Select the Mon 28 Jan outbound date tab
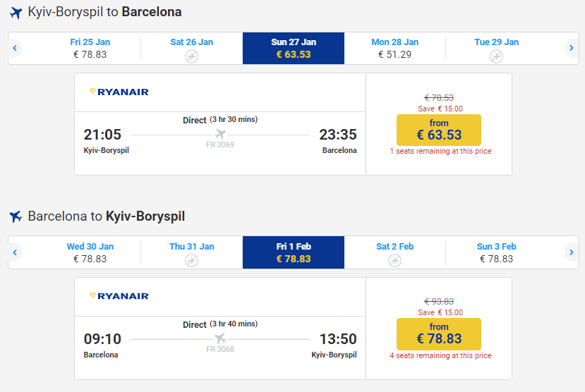This screenshot has width=585, height=392. click(394, 48)
